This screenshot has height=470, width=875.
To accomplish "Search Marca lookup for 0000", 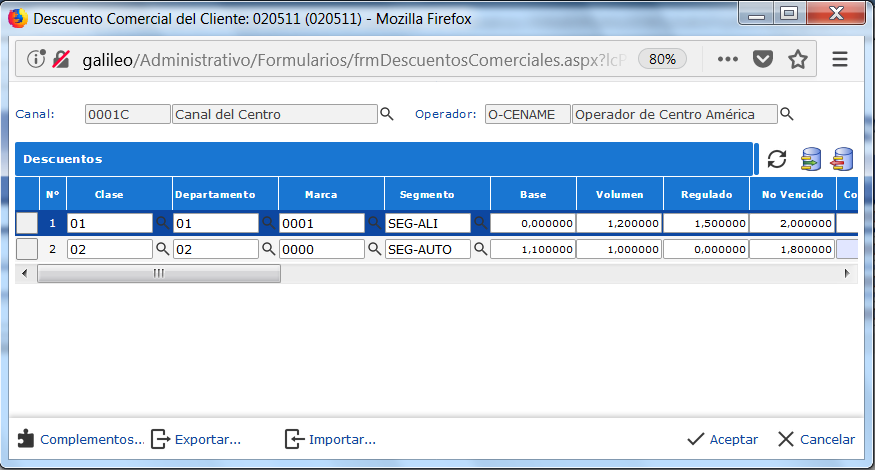I will point(374,248).
